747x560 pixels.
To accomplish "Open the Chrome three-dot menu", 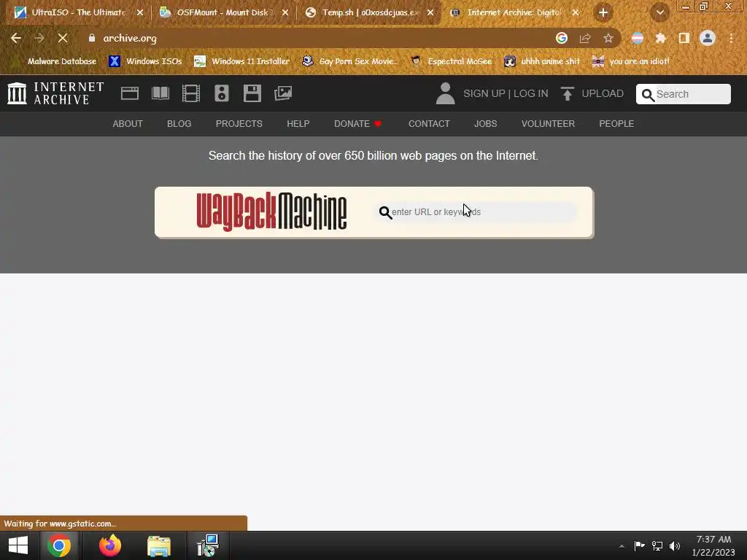I will [731, 38].
